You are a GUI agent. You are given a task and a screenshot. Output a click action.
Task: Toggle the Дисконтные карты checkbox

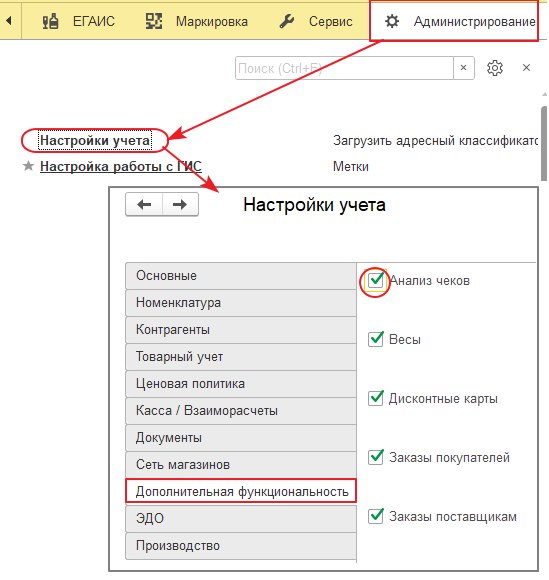(375, 398)
